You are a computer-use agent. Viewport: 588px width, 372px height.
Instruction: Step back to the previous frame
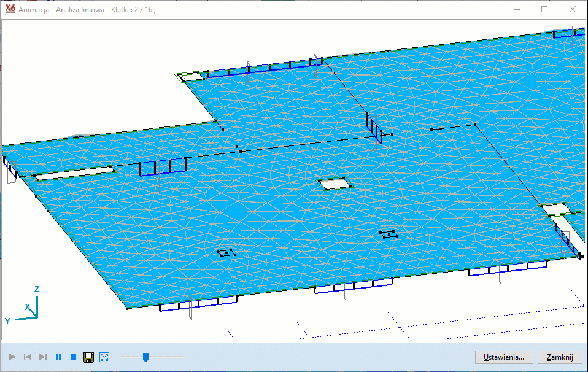coord(27,357)
